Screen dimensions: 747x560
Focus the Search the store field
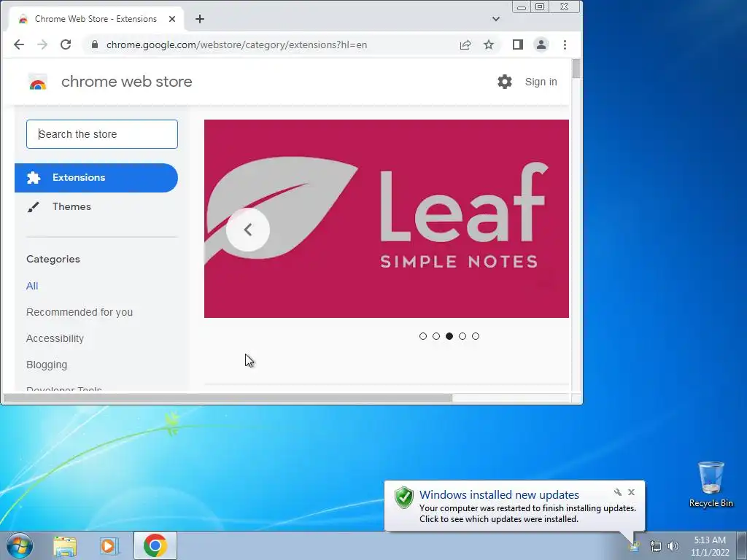tap(102, 134)
